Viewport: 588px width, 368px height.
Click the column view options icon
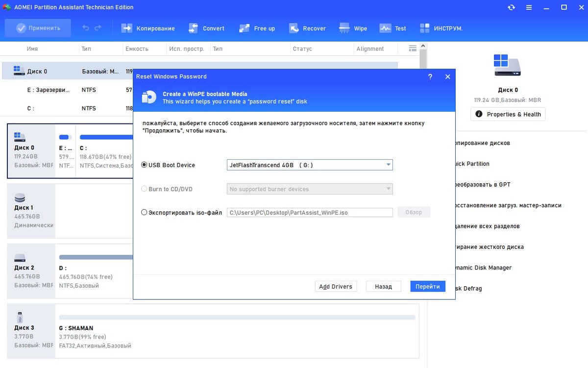pos(413,49)
